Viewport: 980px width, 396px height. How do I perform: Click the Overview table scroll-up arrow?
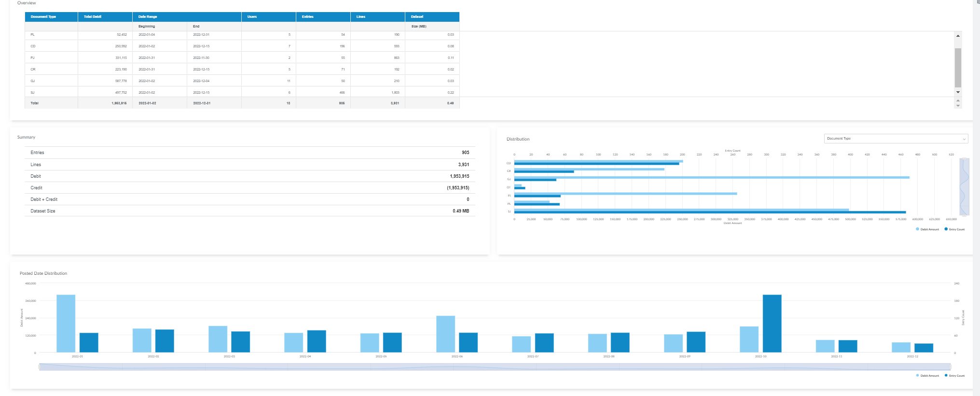point(958,36)
